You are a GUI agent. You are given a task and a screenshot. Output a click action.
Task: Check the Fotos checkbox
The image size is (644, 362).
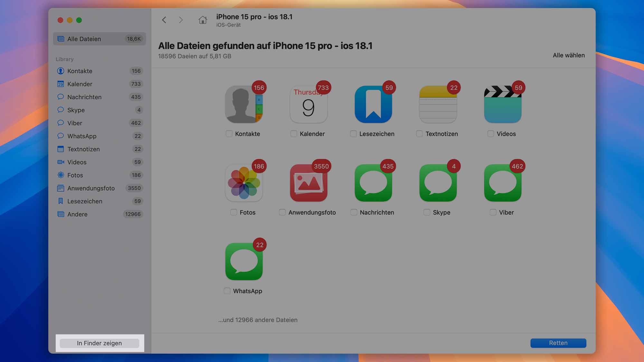[x=233, y=212]
